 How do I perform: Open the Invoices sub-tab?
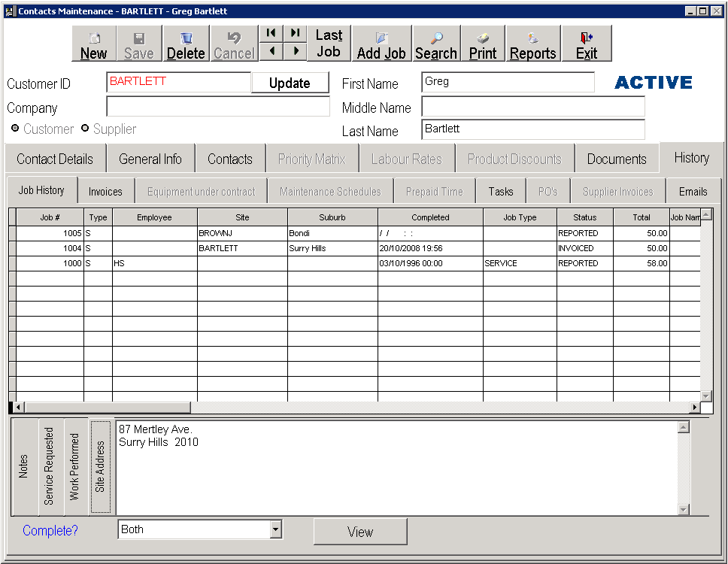105,192
